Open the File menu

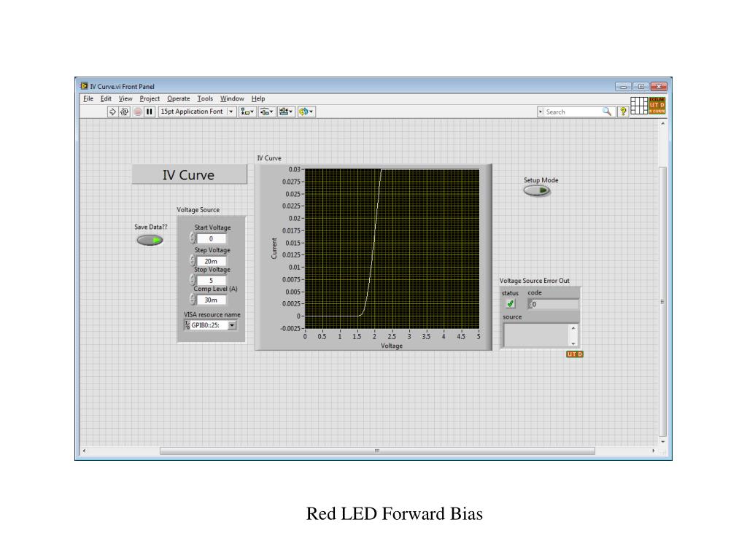88,98
